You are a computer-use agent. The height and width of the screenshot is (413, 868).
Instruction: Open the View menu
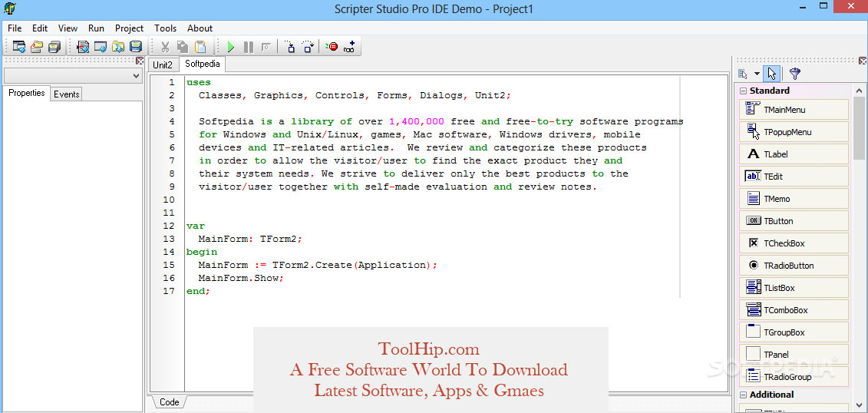click(68, 28)
